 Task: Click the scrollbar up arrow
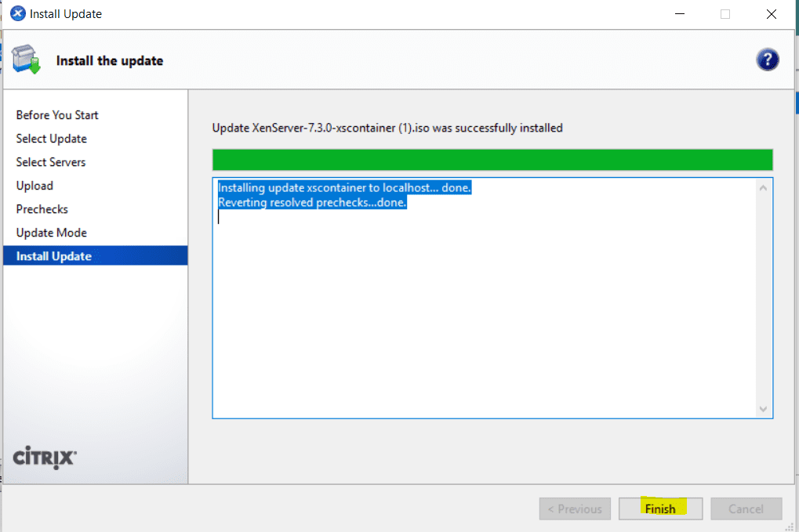pos(762,186)
